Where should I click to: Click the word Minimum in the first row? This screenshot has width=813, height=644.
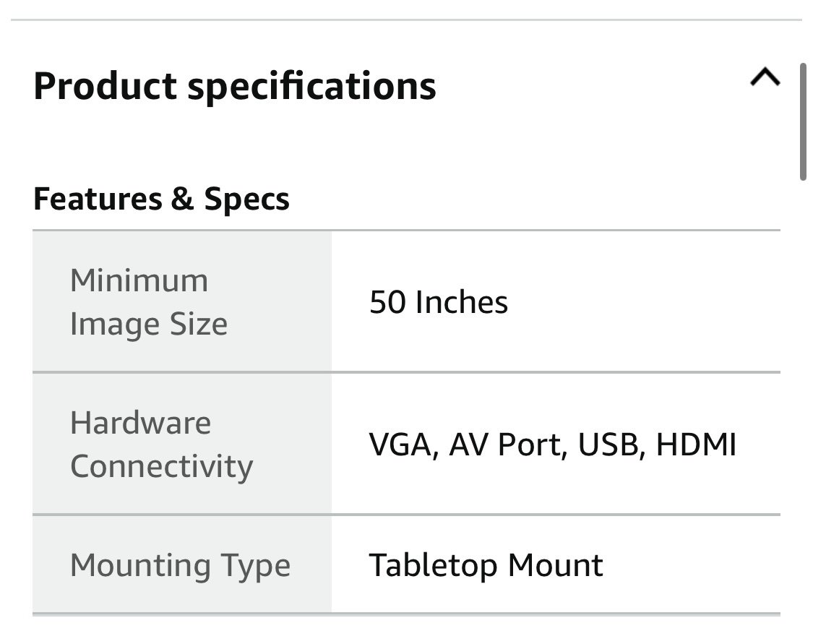(139, 280)
